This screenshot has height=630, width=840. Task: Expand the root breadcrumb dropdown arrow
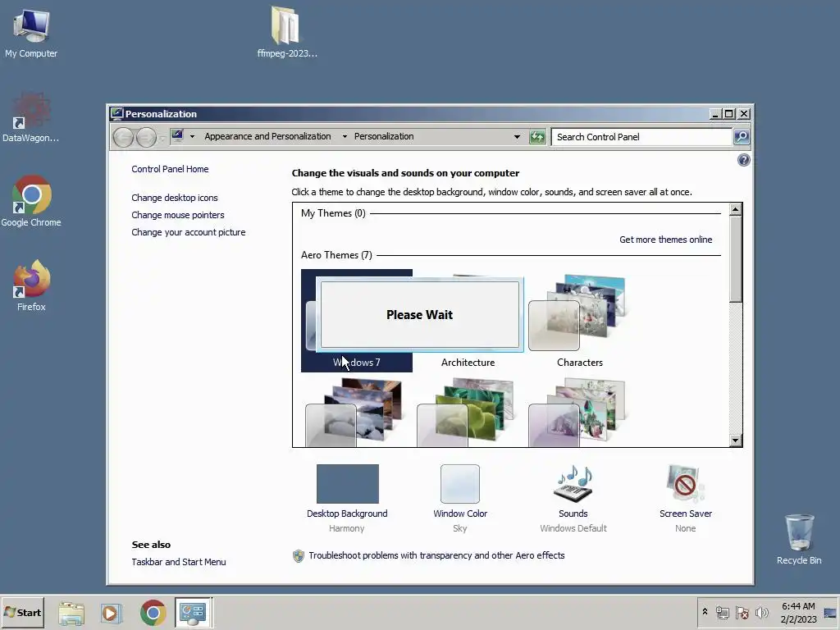pyautogui.click(x=192, y=137)
